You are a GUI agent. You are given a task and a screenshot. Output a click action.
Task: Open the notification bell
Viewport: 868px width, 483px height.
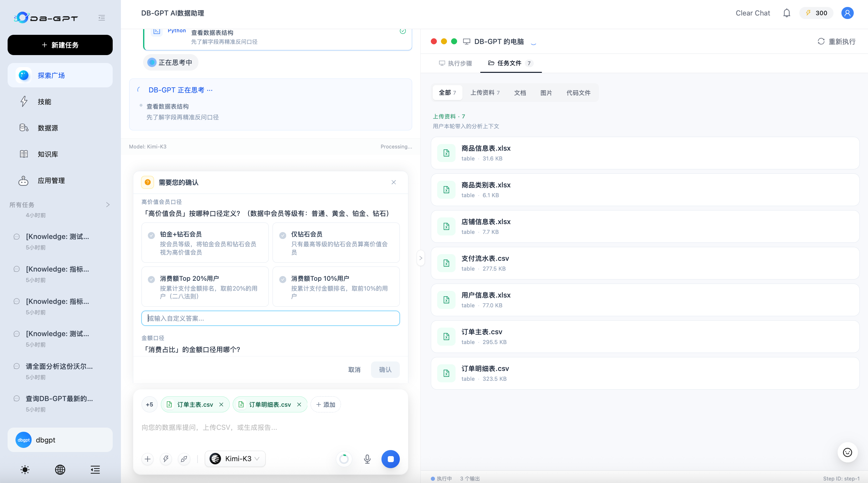pyautogui.click(x=786, y=13)
